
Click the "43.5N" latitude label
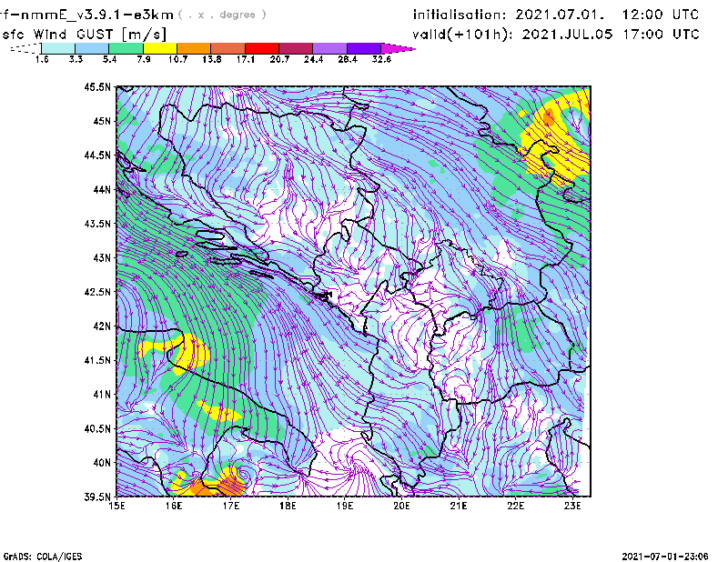click(x=97, y=224)
